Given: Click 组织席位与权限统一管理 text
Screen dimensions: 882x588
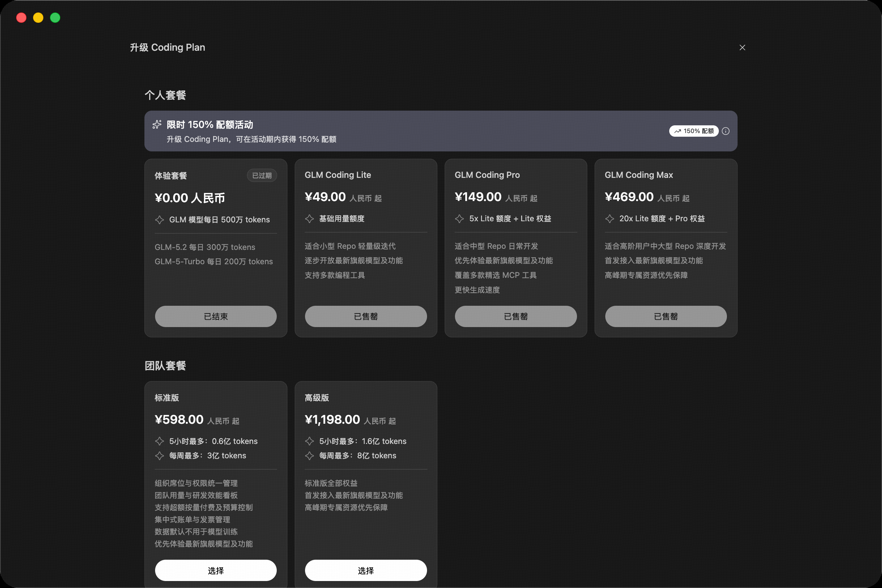Looking at the screenshot, I should (x=196, y=483).
